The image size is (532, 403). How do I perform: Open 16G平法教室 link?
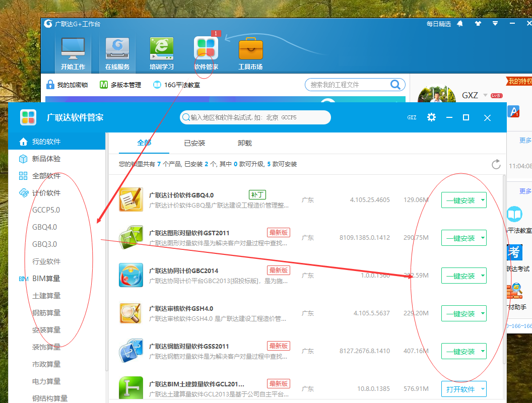click(176, 85)
